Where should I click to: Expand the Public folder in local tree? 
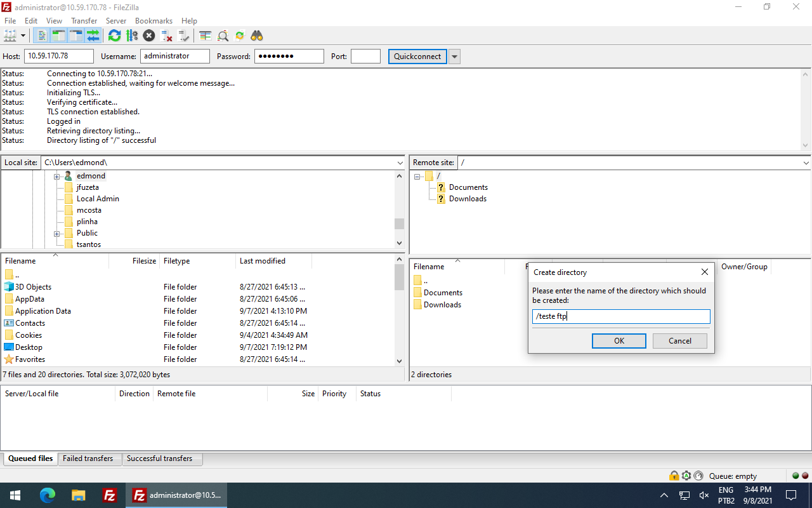[56, 232]
